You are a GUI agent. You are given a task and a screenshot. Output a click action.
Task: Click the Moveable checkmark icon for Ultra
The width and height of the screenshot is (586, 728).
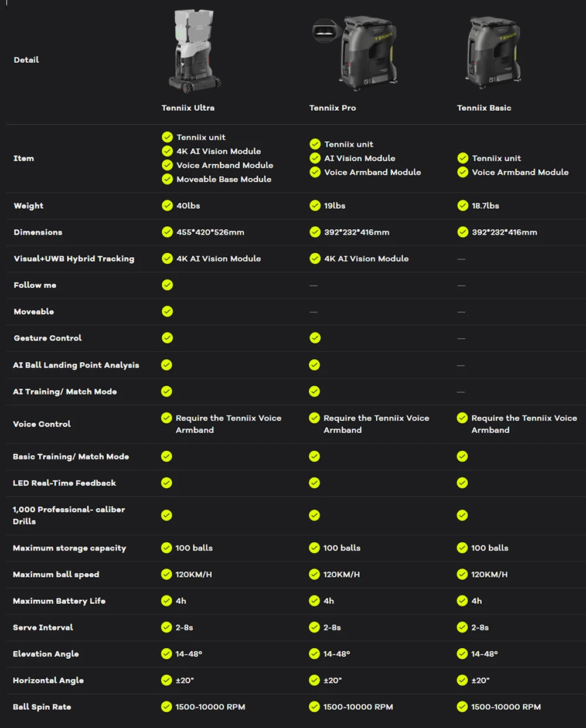[168, 311]
